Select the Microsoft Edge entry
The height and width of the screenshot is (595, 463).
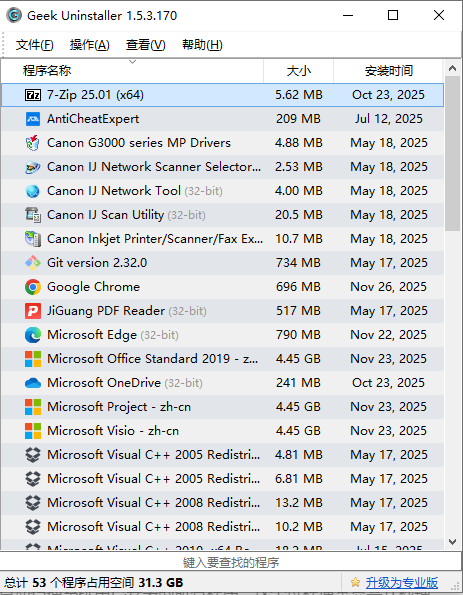222,335
